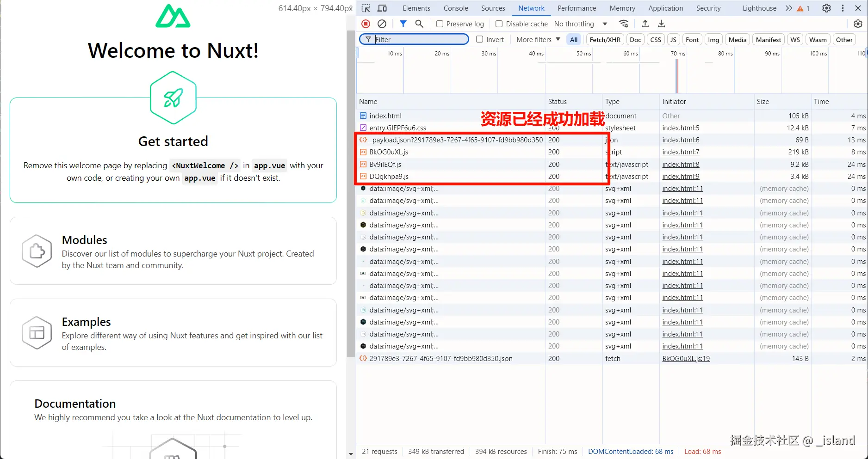
Task: Toggle the CSS type filter
Action: coord(656,40)
